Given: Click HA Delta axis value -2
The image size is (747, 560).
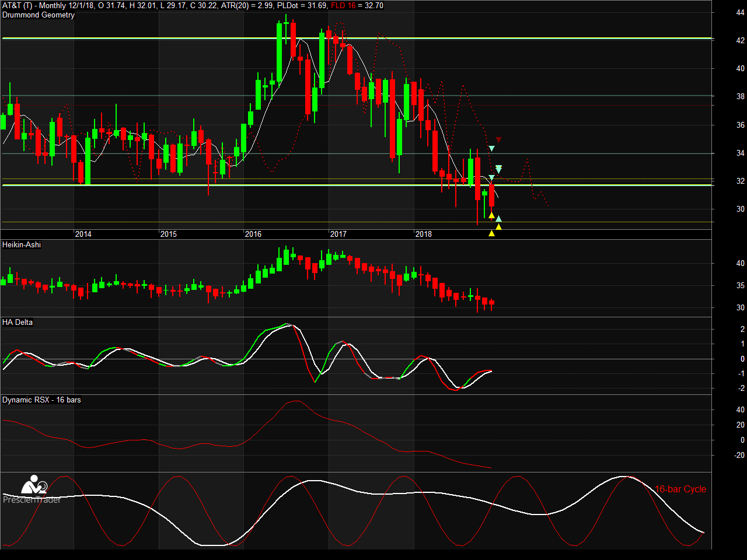Looking at the screenshot, I should point(741,388).
